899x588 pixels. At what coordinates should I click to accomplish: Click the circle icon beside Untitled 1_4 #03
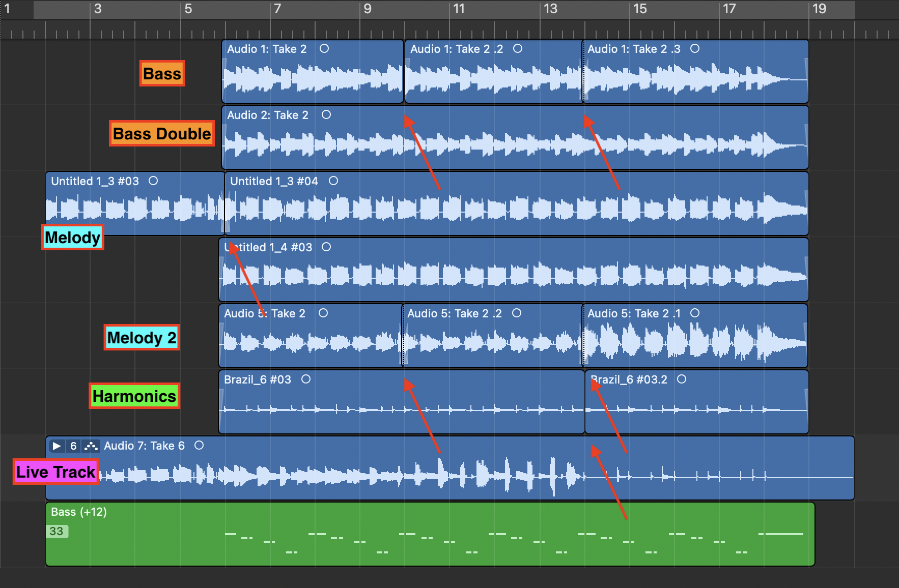(326, 247)
